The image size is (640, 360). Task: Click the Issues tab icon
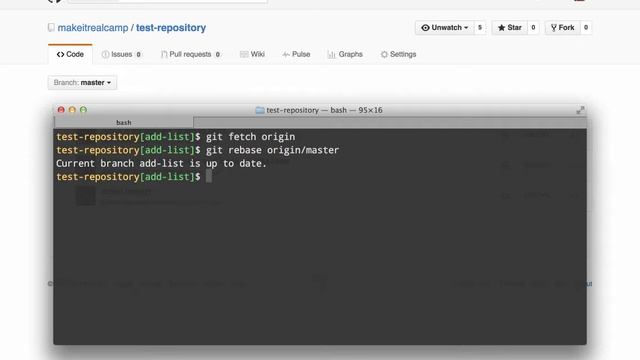105,54
